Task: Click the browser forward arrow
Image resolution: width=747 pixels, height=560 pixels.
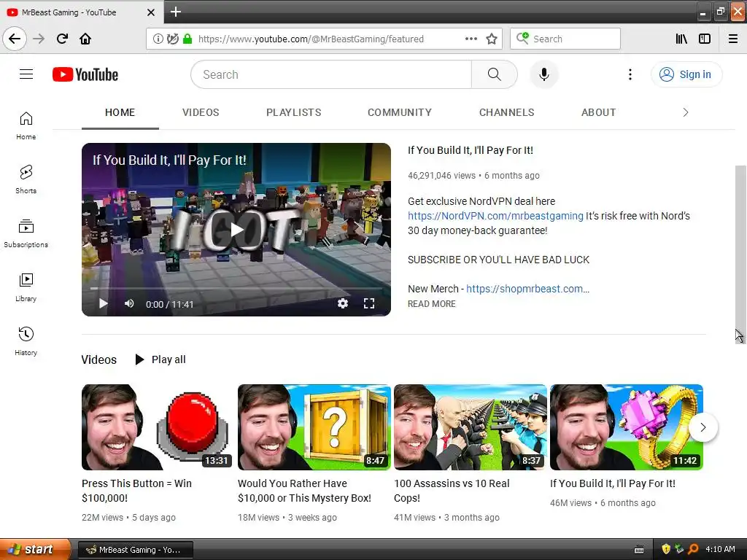Action: coord(39,39)
